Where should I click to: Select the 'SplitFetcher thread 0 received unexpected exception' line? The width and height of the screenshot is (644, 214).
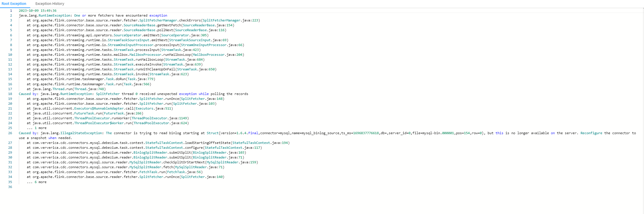pos(134,94)
